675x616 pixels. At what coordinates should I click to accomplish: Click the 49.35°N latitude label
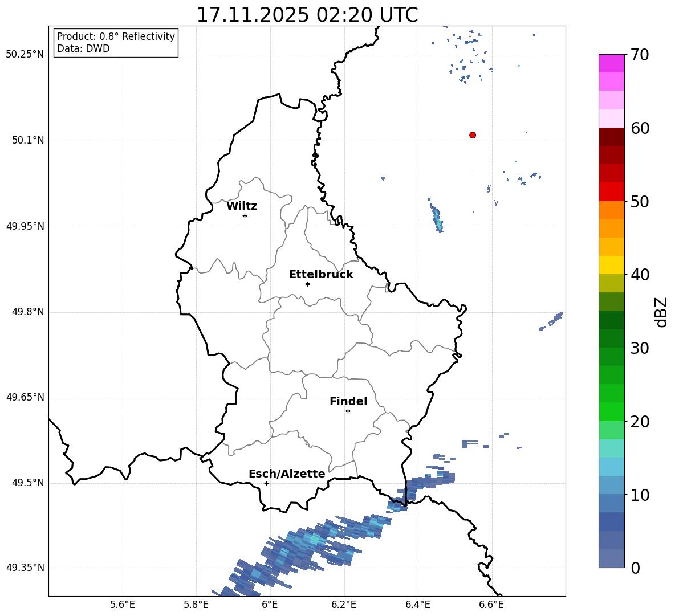(25, 568)
